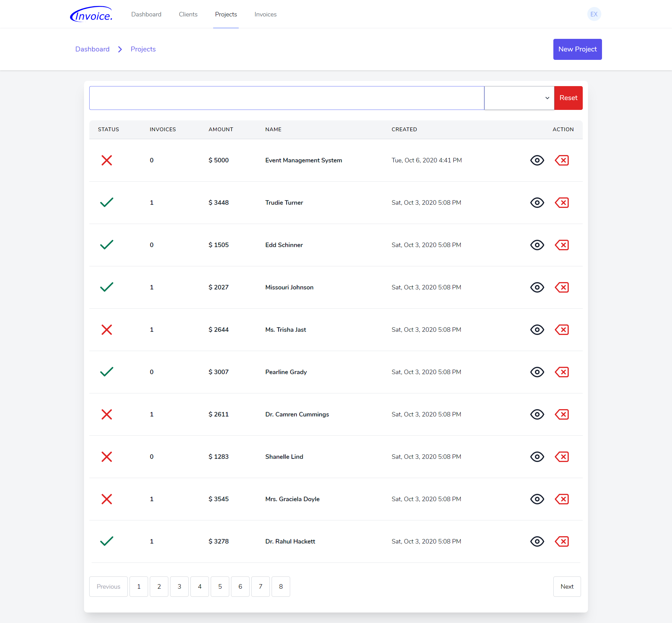The image size is (672, 623).
Task: Delete the Shanelle Lind project
Action: click(x=562, y=457)
